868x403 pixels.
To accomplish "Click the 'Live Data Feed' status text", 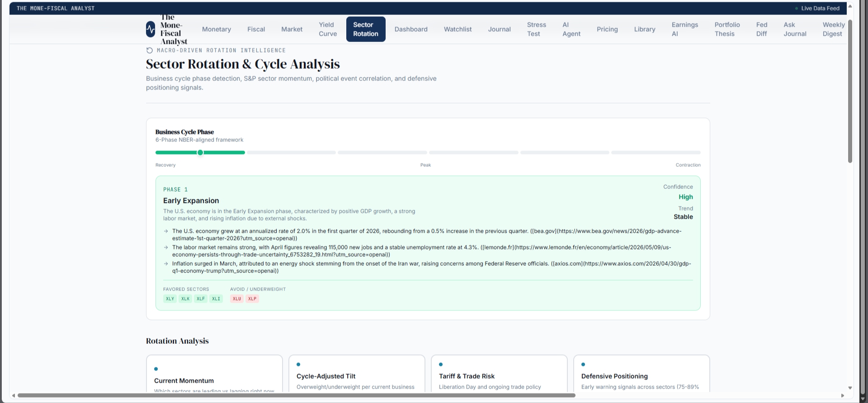I will (x=820, y=8).
